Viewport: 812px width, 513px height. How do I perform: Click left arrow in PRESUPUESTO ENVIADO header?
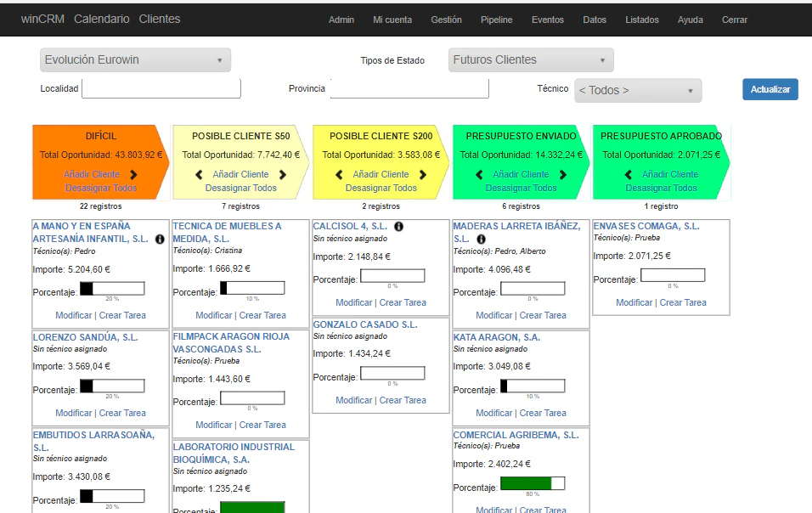point(479,174)
